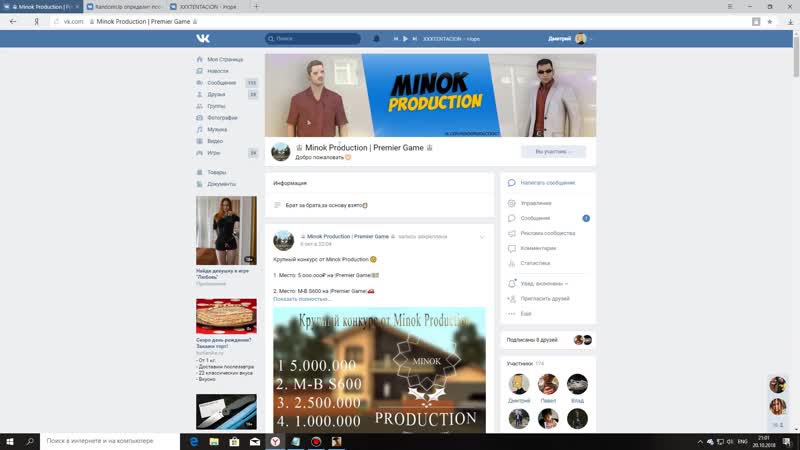Image resolution: width=800 pixels, height=450 pixels.
Task: Click Показать полностью to expand post
Action: click(x=302, y=299)
